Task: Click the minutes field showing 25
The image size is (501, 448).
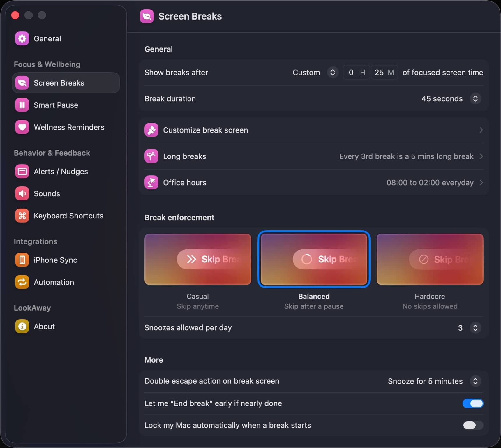Action: 384,72
